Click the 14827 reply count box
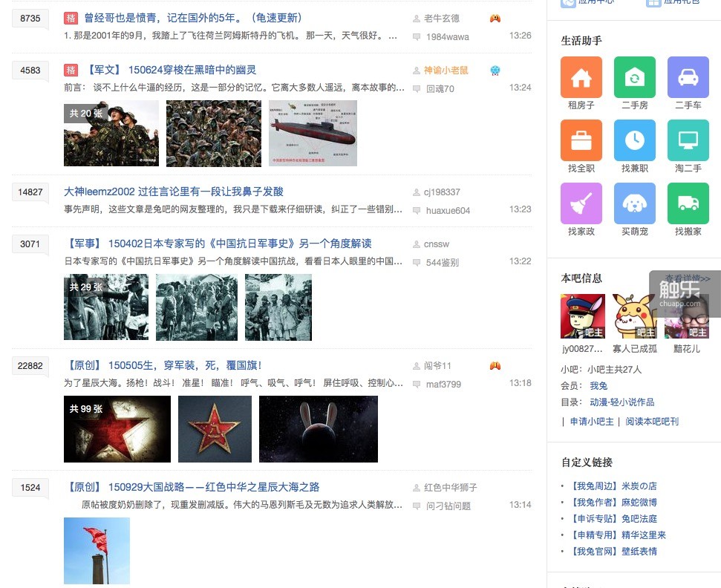 [x=30, y=192]
